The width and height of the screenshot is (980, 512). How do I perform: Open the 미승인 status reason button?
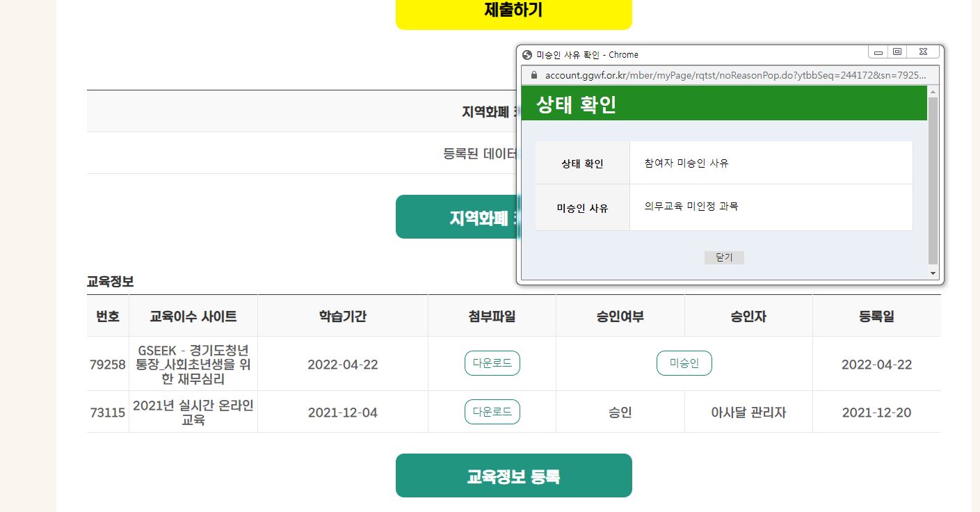(x=684, y=363)
